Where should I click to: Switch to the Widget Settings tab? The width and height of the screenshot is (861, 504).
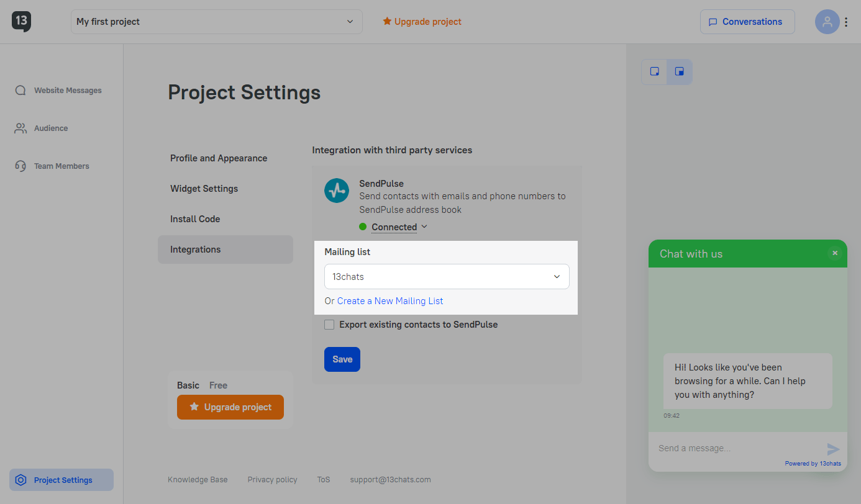coord(204,189)
